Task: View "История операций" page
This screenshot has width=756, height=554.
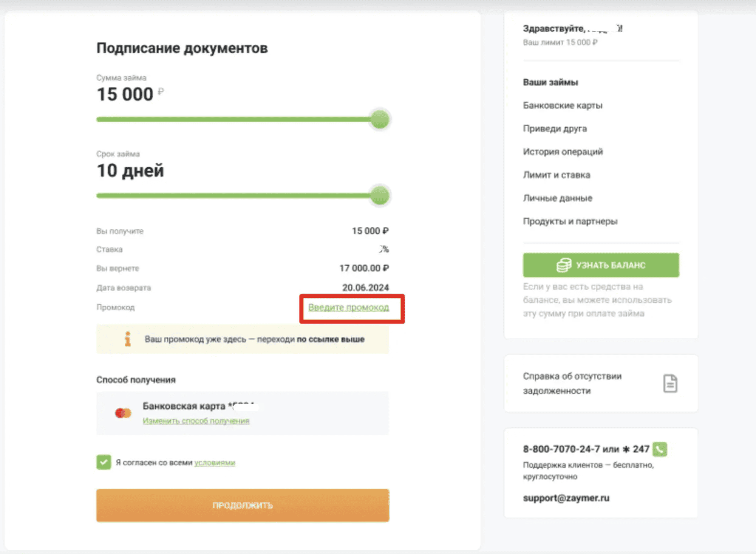Action: [x=563, y=152]
